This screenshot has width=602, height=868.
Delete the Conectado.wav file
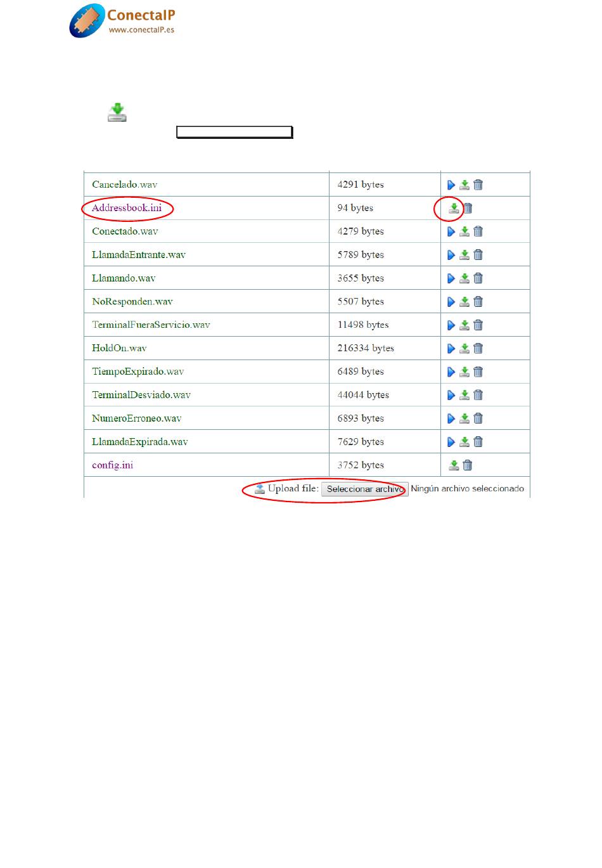(478, 231)
